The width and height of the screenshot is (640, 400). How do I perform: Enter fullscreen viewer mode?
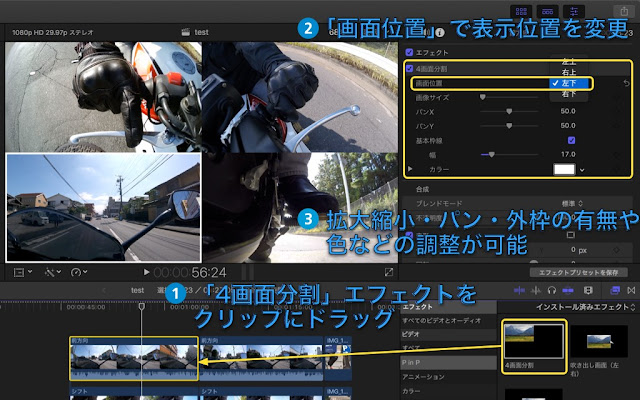tap(389, 272)
